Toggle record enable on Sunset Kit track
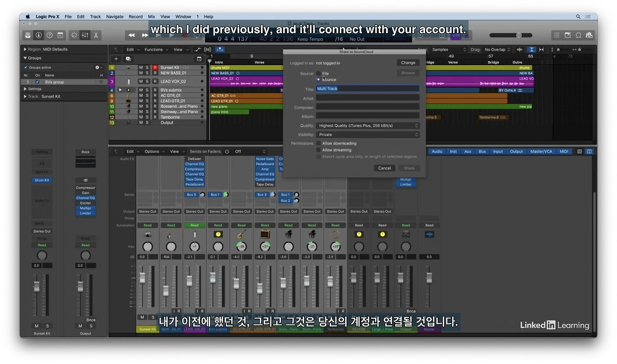This screenshot has width=617, height=364. (155, 68)
